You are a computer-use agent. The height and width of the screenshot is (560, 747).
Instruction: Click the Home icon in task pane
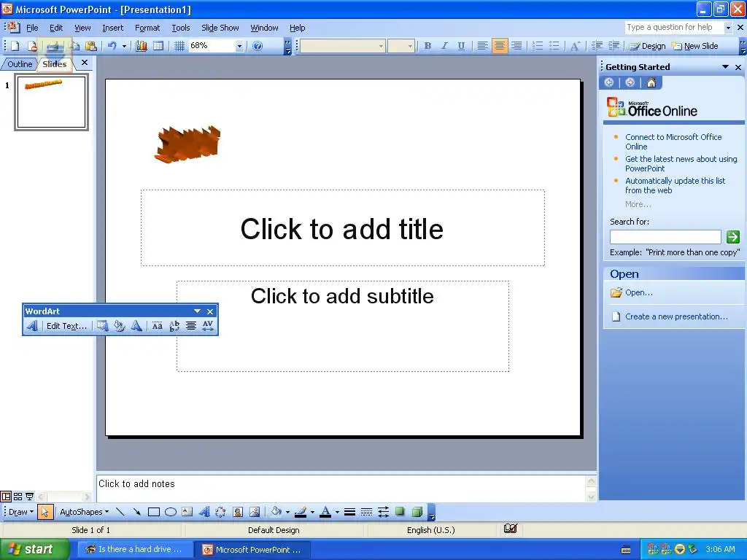tap(651, 82)
